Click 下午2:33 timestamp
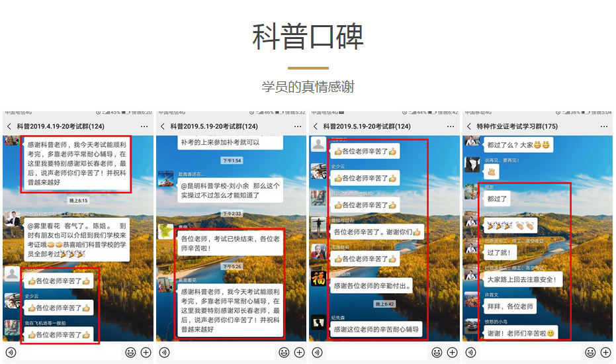616x364 pixels. tap(232, 214)
